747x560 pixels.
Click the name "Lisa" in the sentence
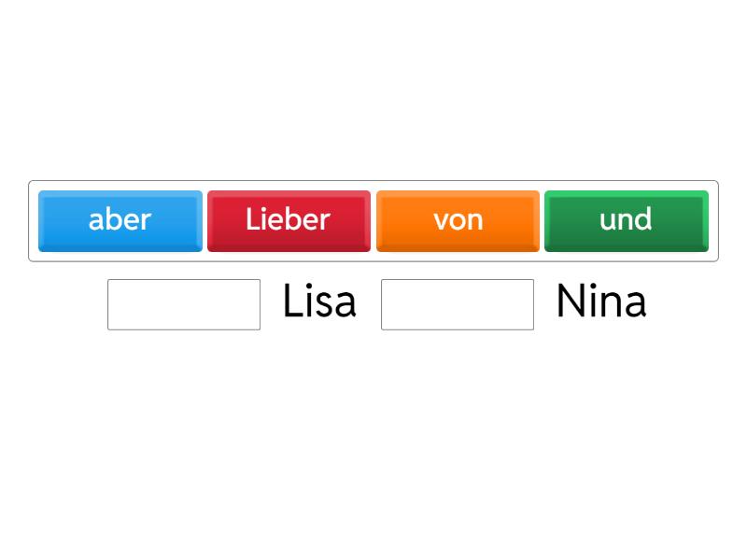click(319, 302)
